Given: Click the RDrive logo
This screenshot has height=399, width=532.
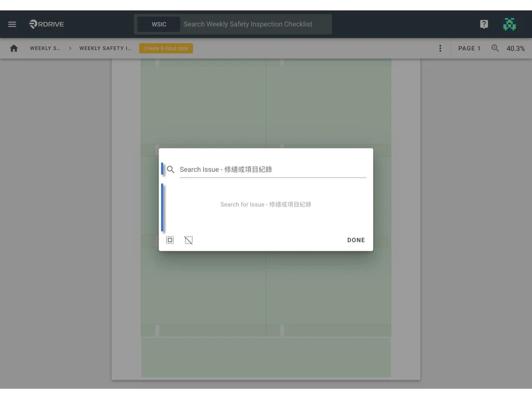Looking at the screenshot, I should tap(46, 24).
